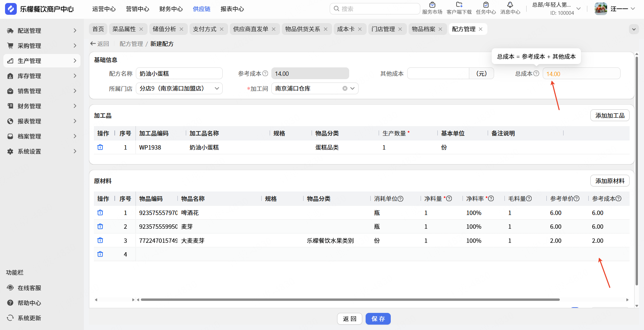Clear the 南京浦口仓库 selection

click(345, 89)
